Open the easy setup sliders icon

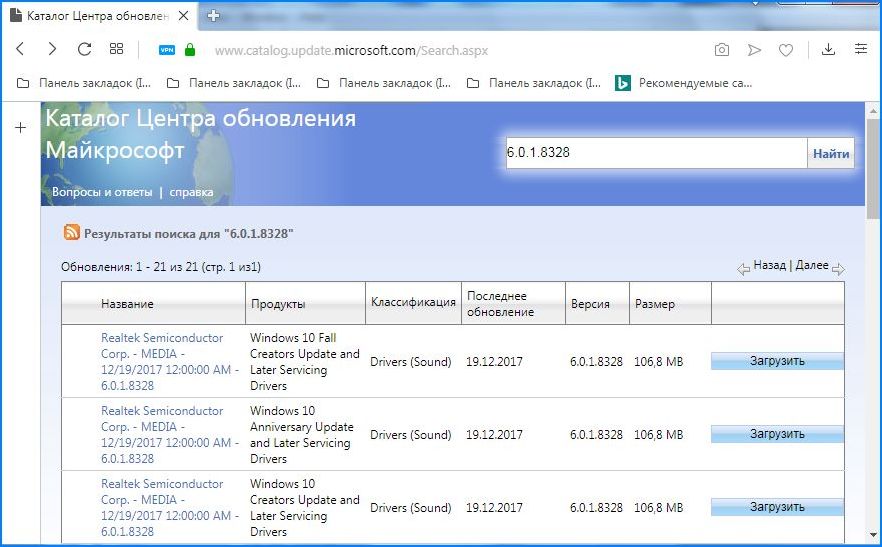861,49
